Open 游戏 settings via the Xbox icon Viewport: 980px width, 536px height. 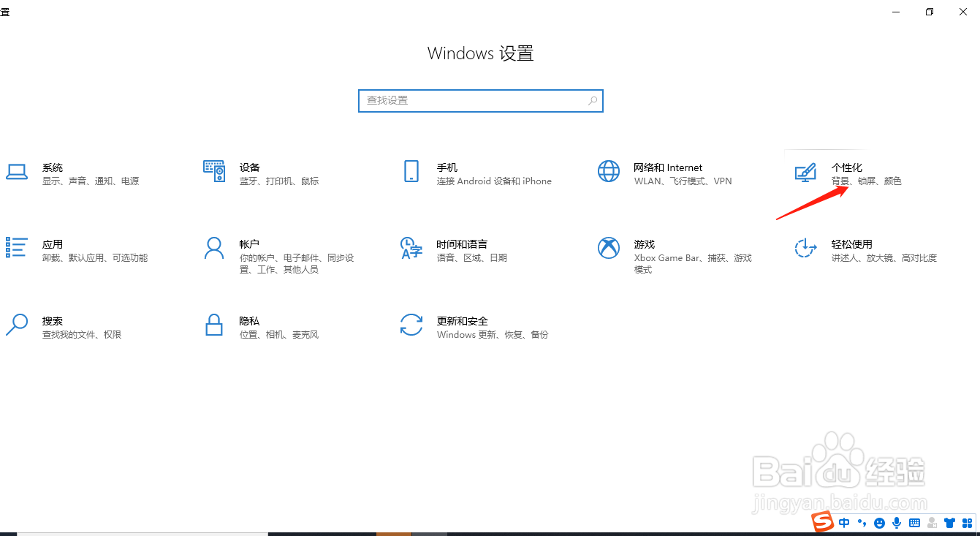coord(609,249)
